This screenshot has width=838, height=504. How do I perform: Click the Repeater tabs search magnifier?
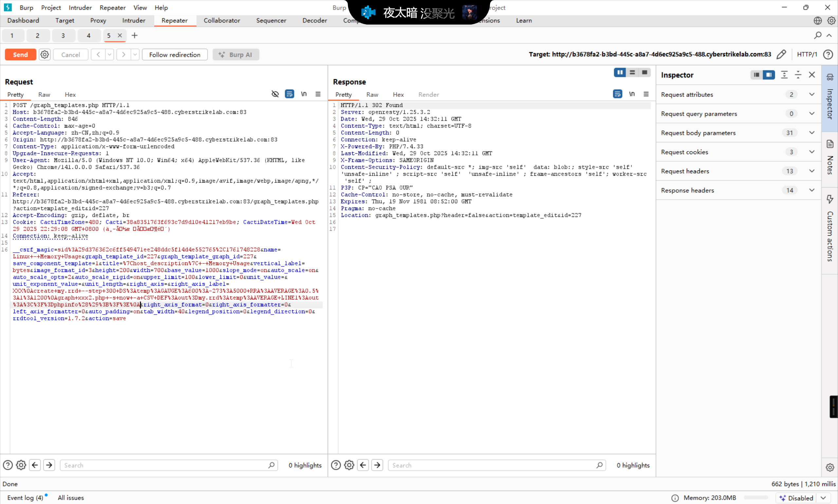[x=818, y=35]
